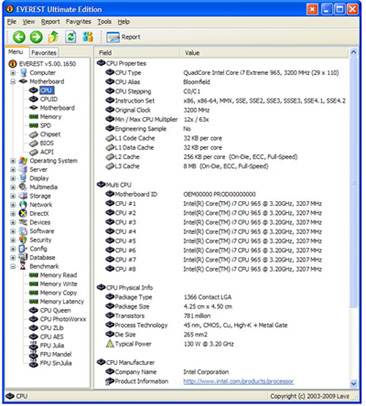Open the Intel product information link

click(x=238, y=381)
